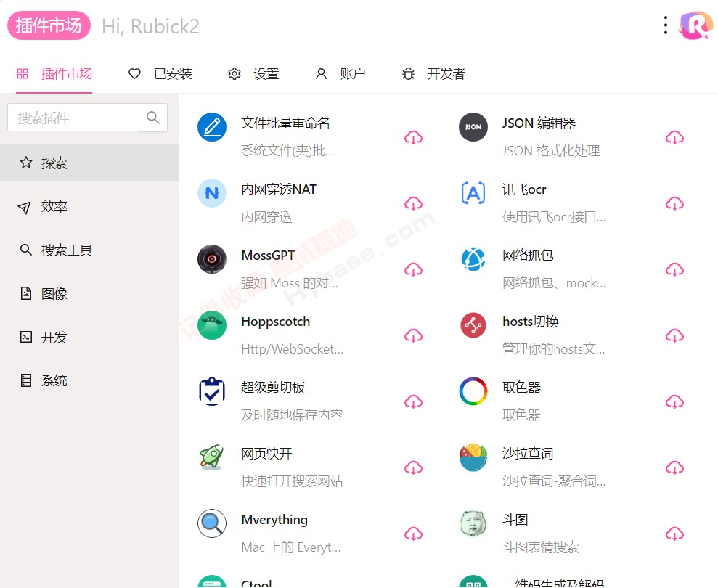Select the 效率 category
718x588 pixels.
pos(90,207)
